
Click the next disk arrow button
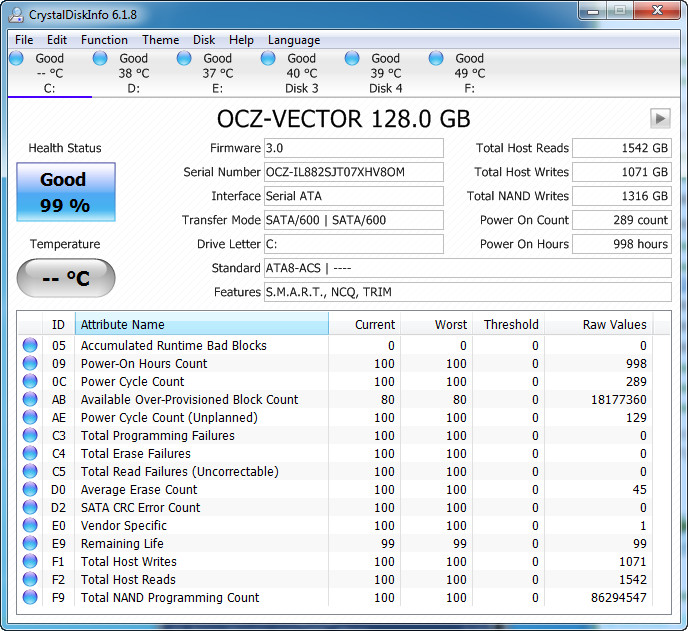coord(660,118)
